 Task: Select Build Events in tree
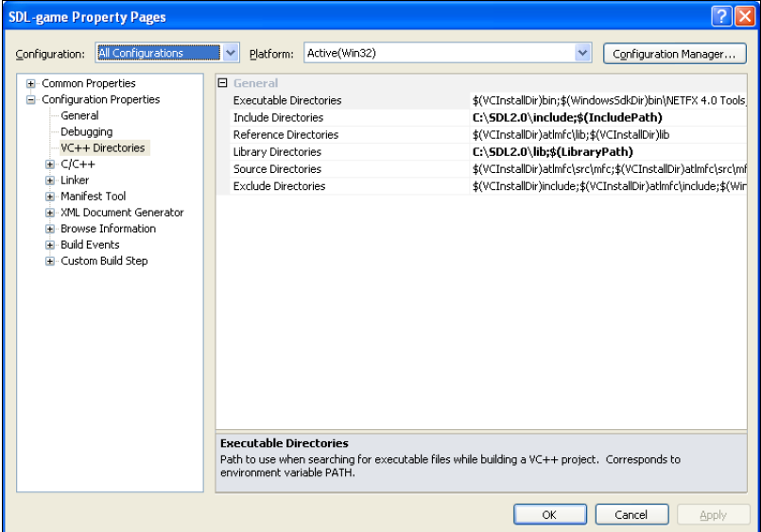coord(90,245)
